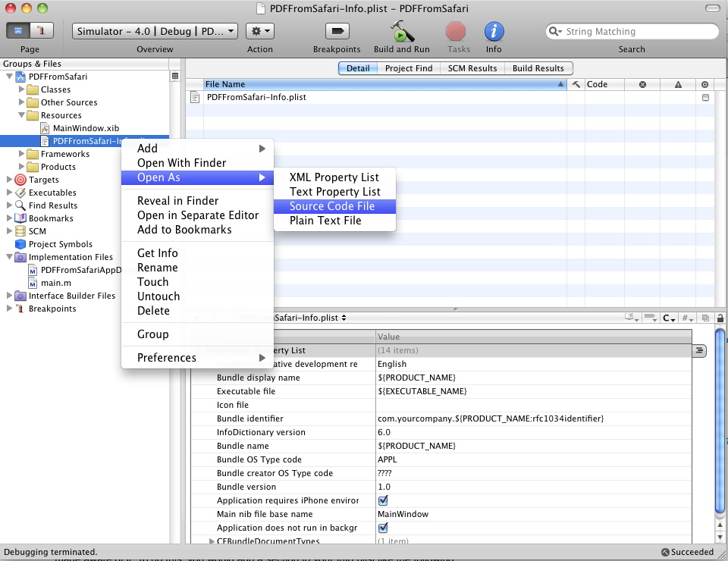Image resolution: width=728 pixels, height=561 pixels.
Task: Open the Action gear menu
Action: tap(261, 31)
